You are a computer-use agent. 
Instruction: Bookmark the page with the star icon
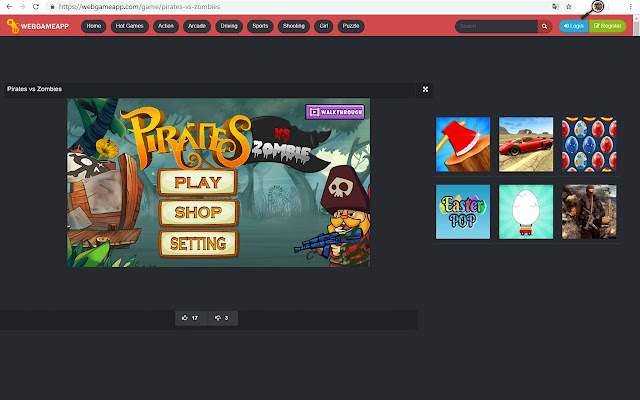point(569,7)
